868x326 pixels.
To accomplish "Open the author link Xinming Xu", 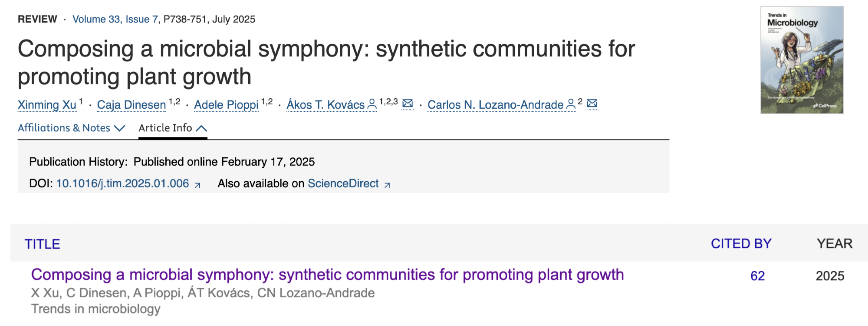I will tap(47, 105).
